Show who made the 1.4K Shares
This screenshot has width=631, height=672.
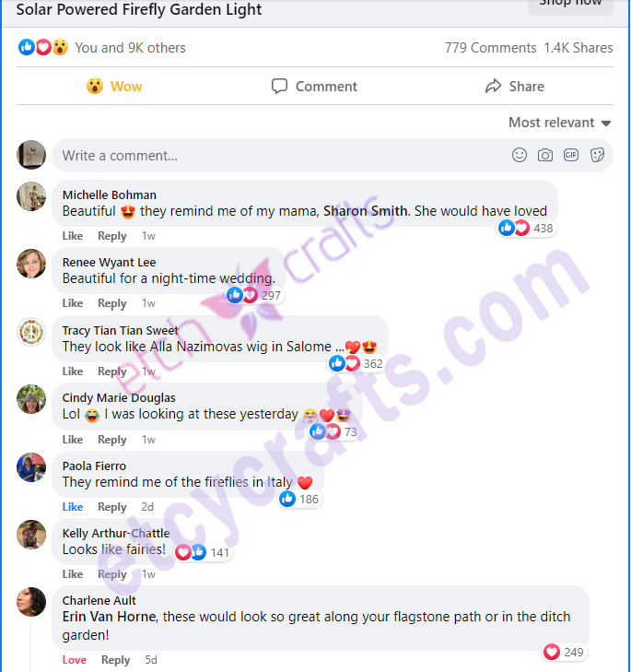tap(578, 48)
